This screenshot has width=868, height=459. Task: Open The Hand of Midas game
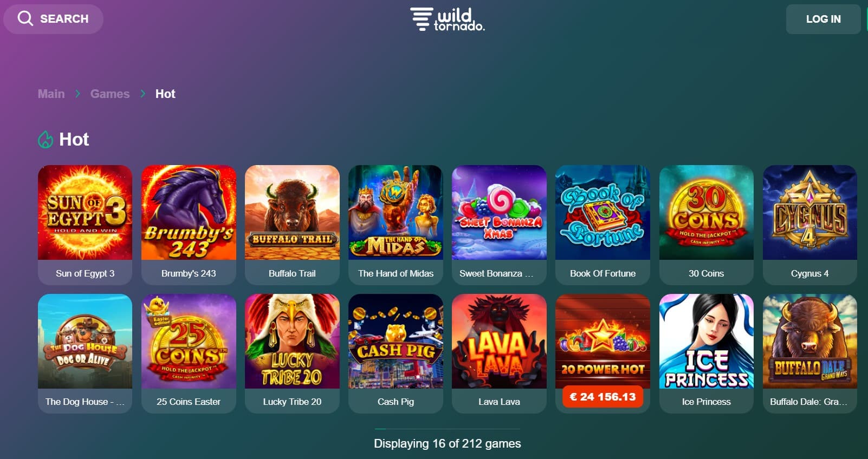point(396,225)
